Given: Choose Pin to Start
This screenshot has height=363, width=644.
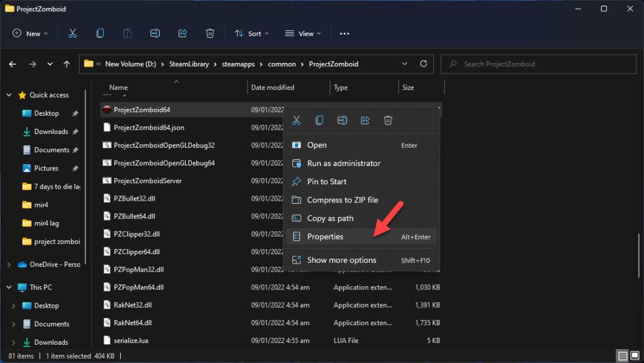Looking at the screenshot, I should point(362,181).
